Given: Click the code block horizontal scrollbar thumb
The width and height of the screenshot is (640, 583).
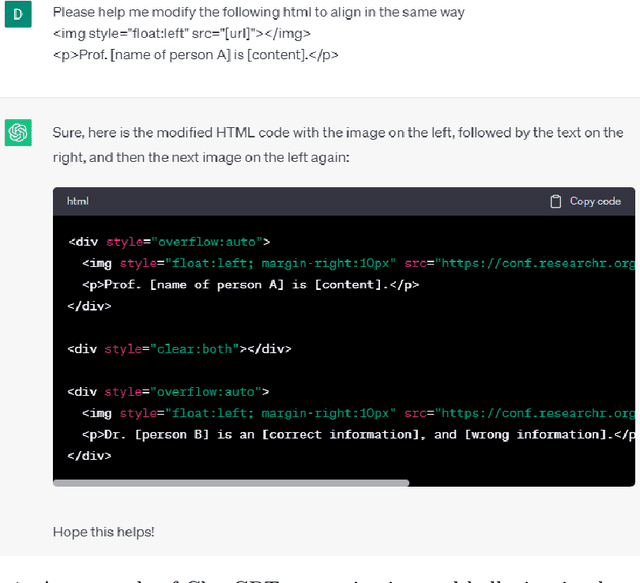Looking at the screenshot, I should pyautogui.click(x=231, y=483).
